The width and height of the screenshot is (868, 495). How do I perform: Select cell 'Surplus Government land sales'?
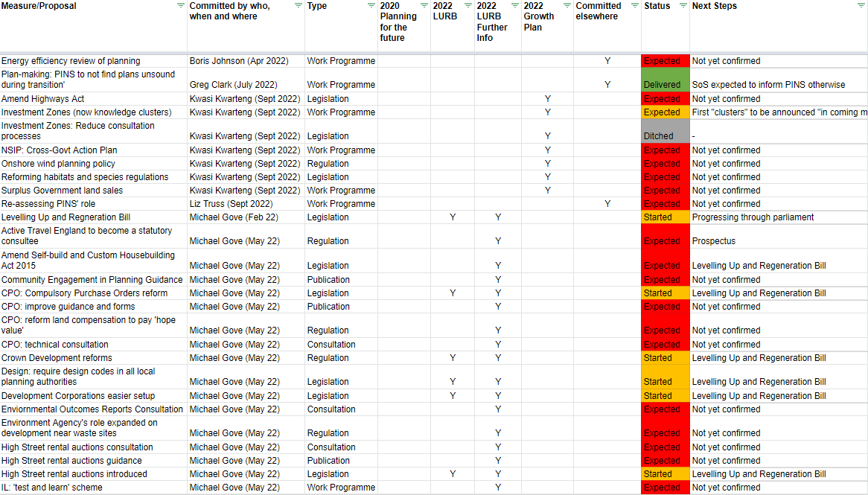click(94, 191)
